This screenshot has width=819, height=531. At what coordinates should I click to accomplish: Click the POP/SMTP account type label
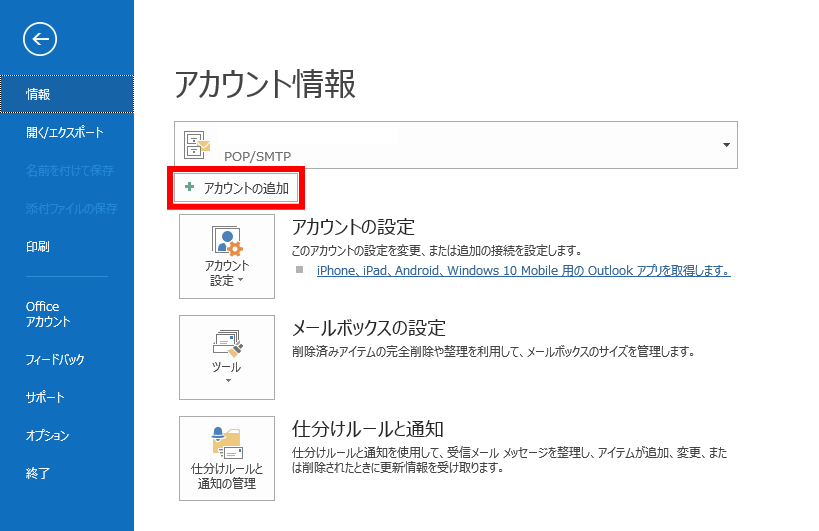(258, 156)
